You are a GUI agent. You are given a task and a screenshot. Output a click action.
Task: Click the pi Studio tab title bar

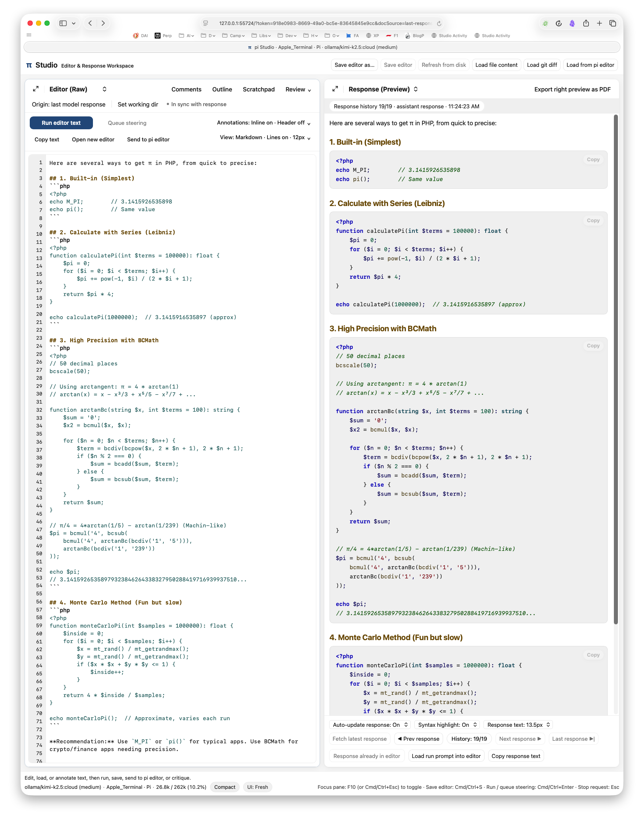click(x=322, y=47)
